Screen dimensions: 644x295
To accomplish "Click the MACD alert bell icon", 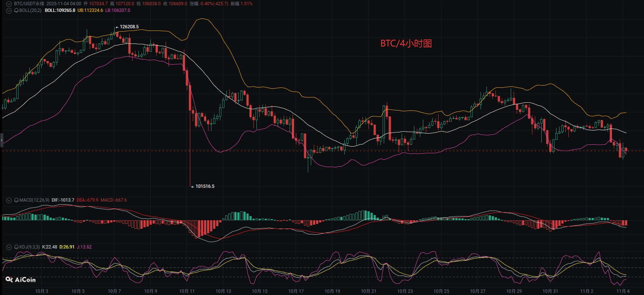I will point(16,200).
